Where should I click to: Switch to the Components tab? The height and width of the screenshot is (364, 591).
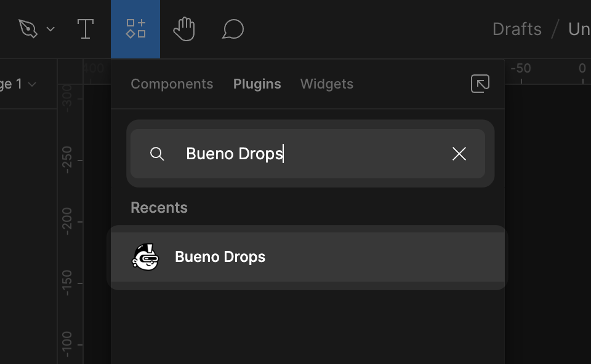172,84
